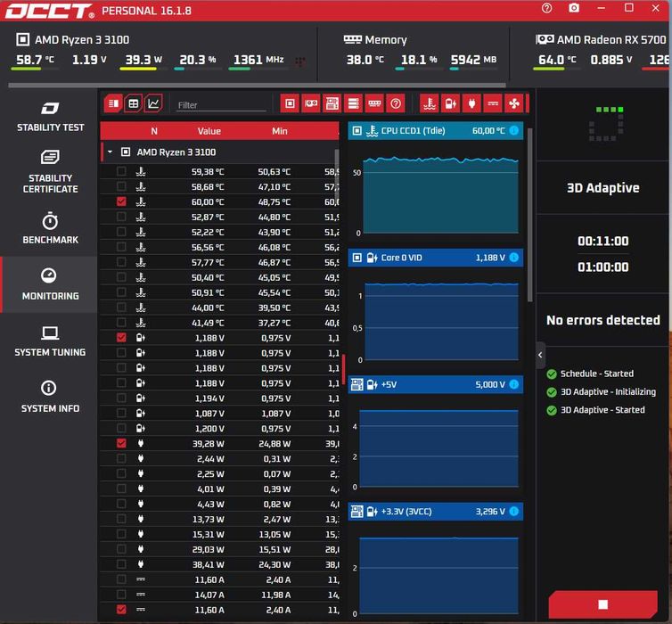Sort by the N column header

[154, 131]
